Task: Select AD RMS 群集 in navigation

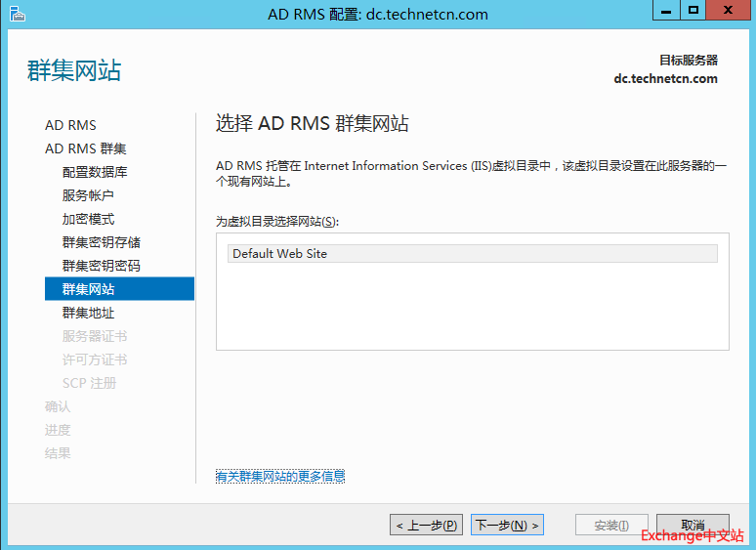Action: 86,148
